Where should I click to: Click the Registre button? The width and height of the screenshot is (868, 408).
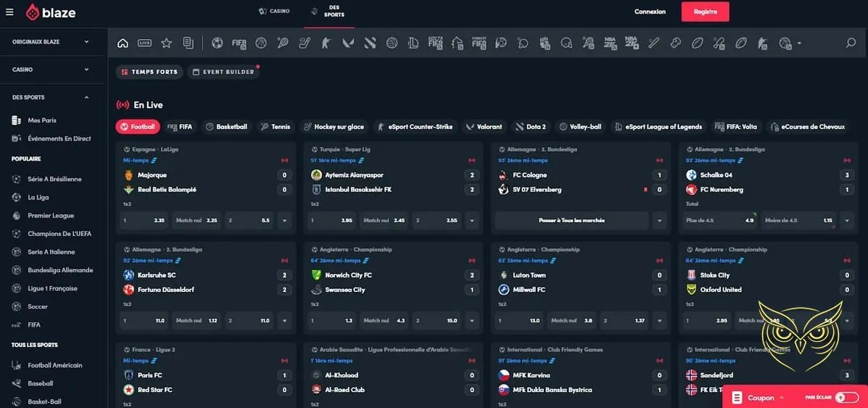pyautogui.click(x=705, y=12)
